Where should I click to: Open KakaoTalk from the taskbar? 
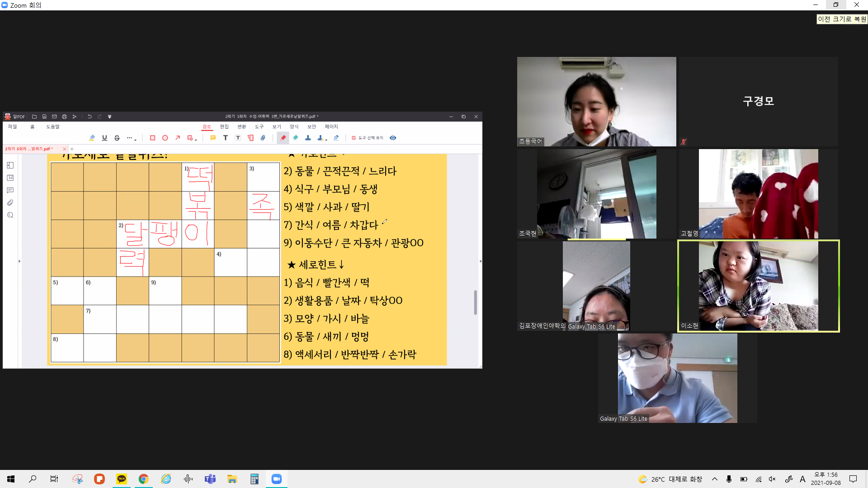122,479
